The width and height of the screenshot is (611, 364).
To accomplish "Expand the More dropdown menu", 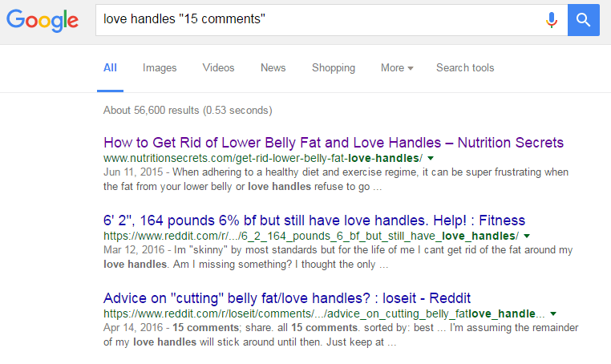I will pos(397,68).
